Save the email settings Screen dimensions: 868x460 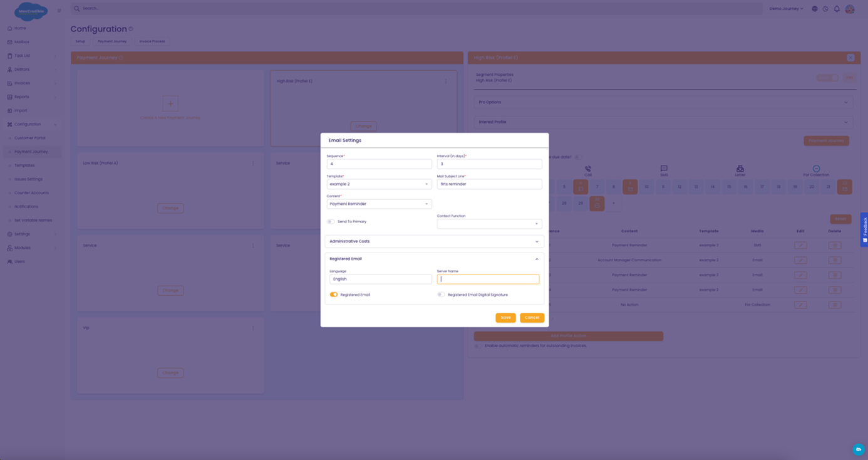[505, 318]
